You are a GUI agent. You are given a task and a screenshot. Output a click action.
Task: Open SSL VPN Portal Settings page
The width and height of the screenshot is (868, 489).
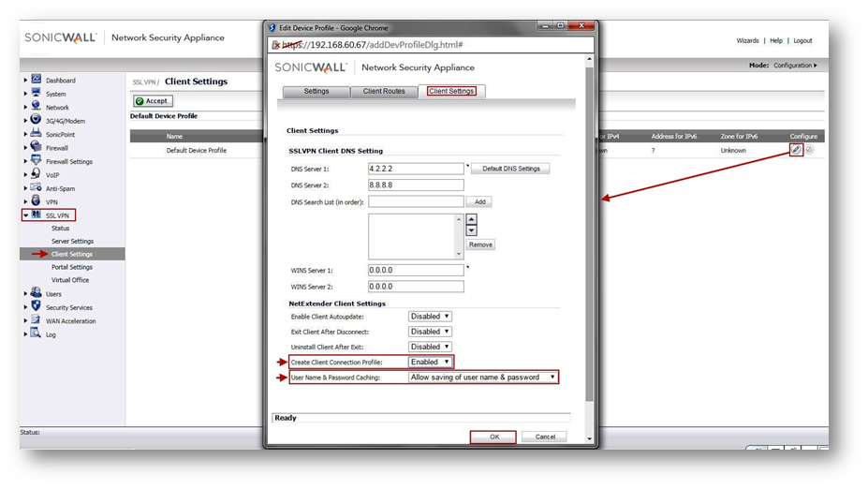tap(72, 267)
